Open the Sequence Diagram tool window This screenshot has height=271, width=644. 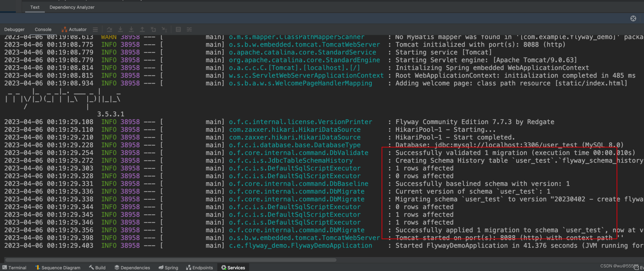pos(58,267)
